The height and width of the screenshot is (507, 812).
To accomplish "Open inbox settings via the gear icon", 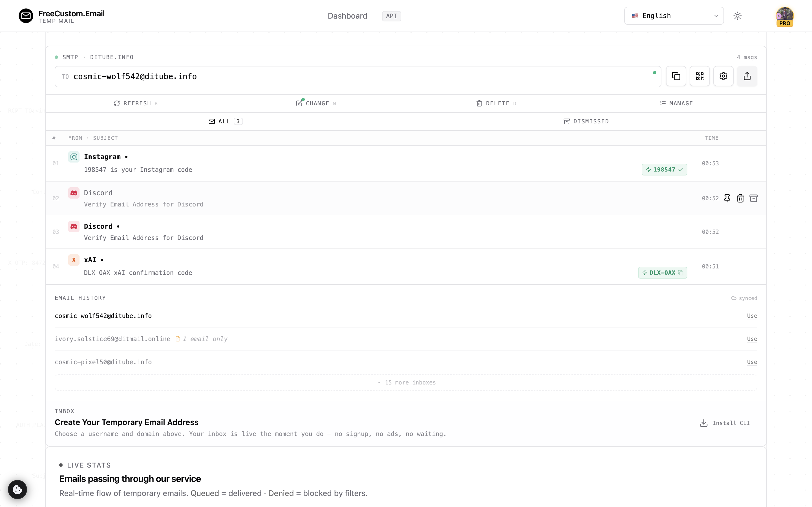I will pos(723,76).
